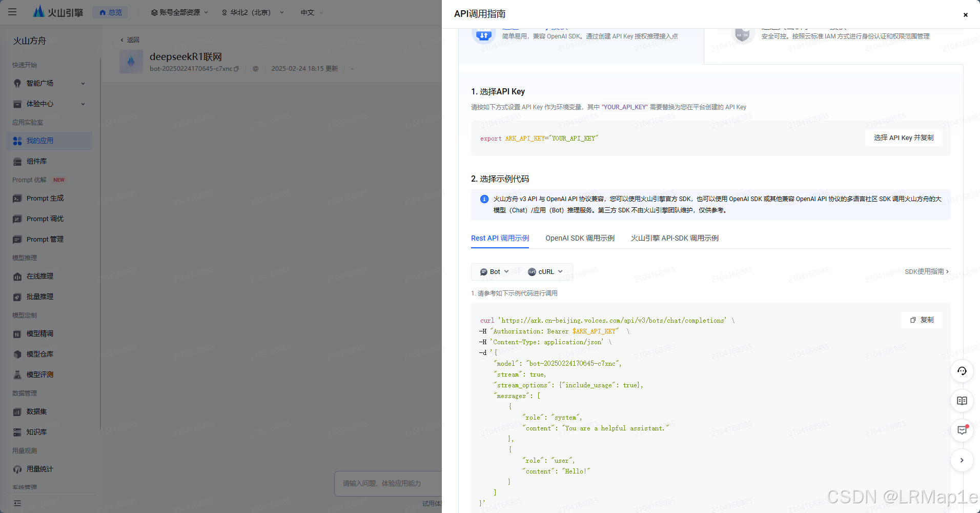Click the '2025-02-24 18:15 更新' timestamp
This screenshot has height=513, width=980.
304,69
